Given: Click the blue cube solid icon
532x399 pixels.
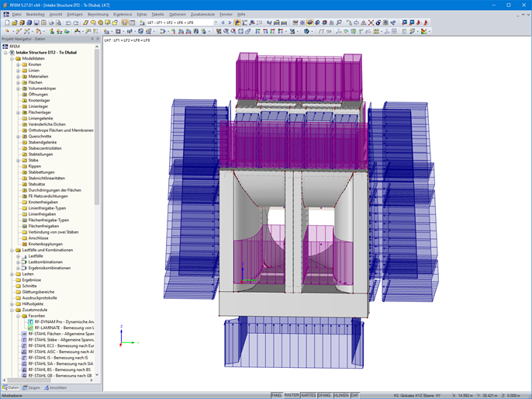Looking at the screenshot, I should (140, 31).
